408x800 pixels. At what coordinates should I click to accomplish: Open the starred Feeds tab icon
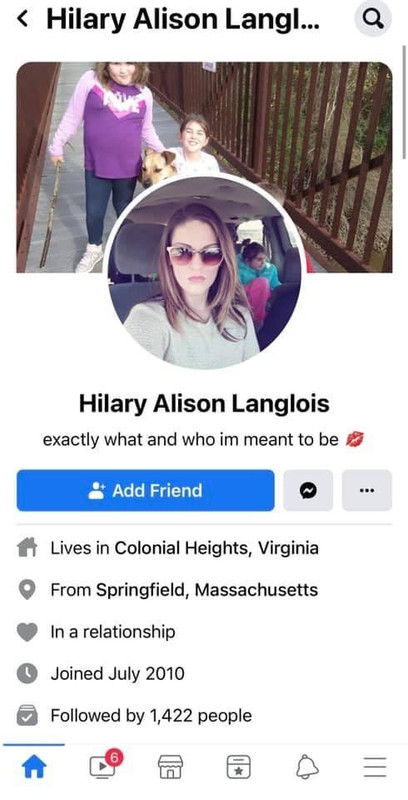[x=239, y=766]
